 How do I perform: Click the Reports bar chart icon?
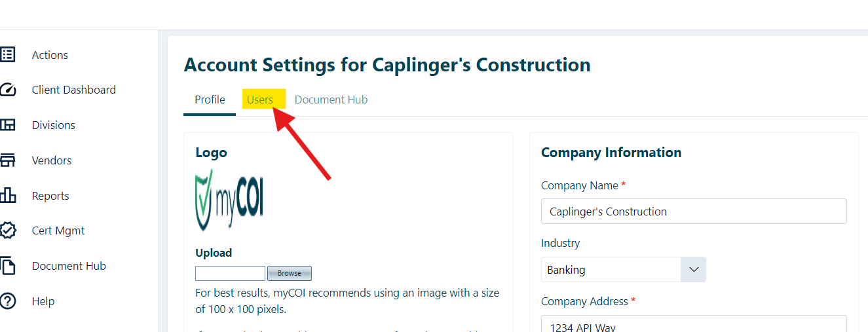point(7,196)
